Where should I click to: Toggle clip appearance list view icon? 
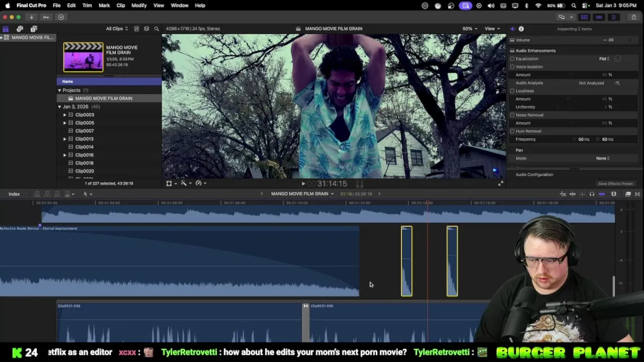click(x=136, y=29)
